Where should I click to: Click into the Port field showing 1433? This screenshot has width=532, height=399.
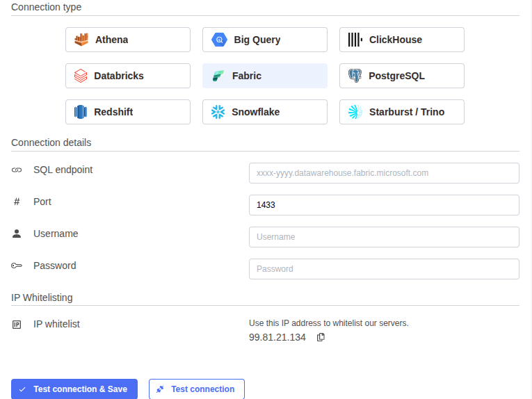coord(384,205)
